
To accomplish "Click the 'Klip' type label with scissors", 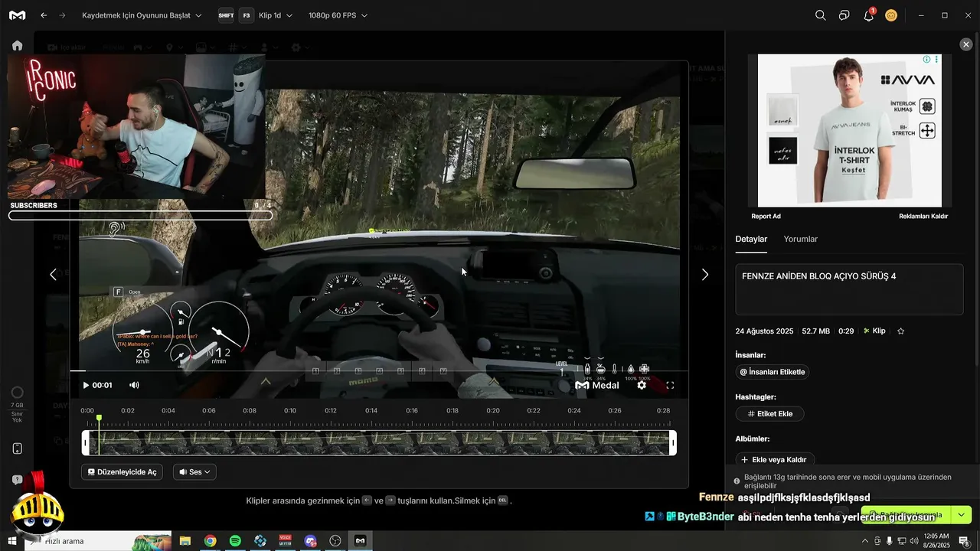I will [x=874, y=331].
